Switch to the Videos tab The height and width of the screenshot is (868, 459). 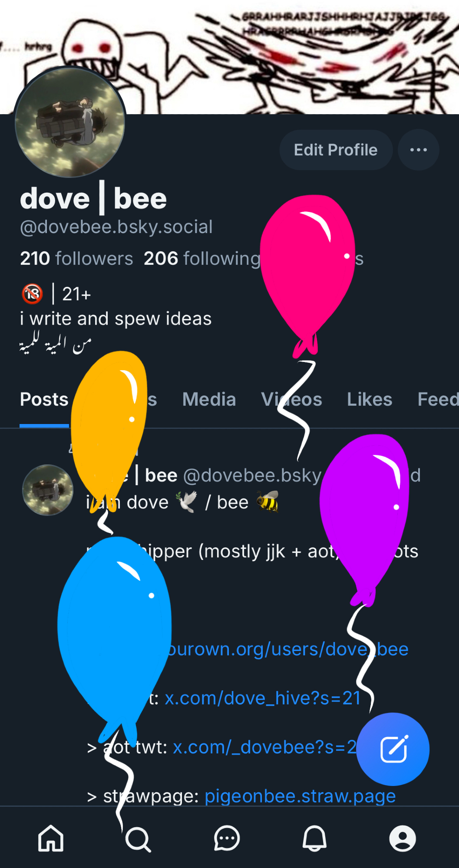(291, 399)
